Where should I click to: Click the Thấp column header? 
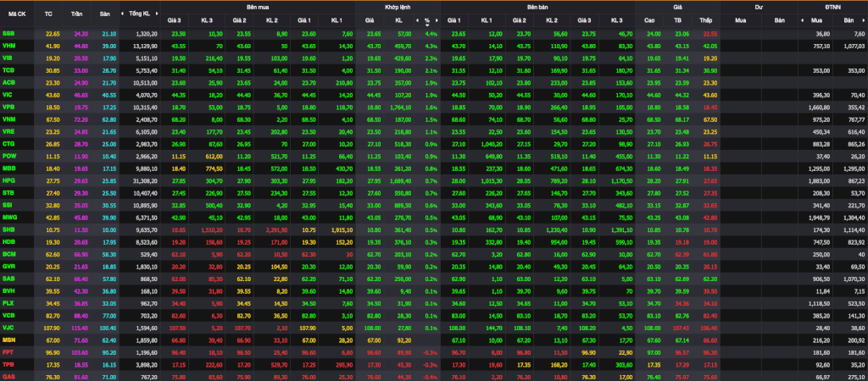point(705,21)
